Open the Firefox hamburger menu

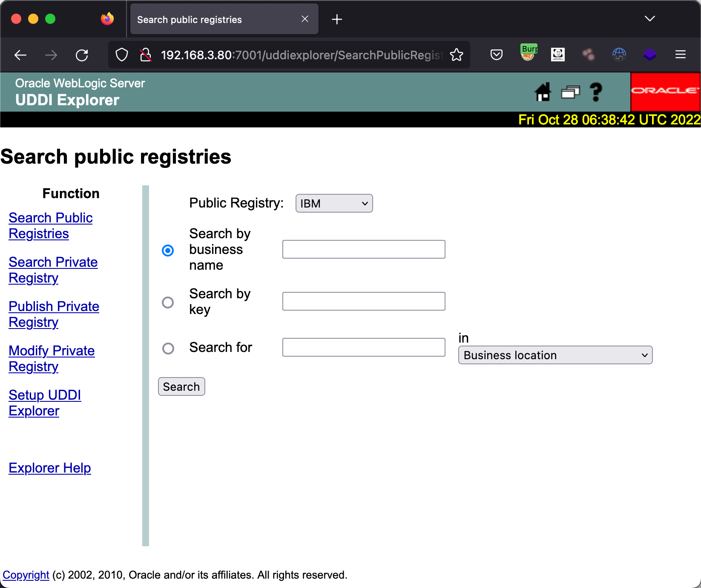(680, 55)
